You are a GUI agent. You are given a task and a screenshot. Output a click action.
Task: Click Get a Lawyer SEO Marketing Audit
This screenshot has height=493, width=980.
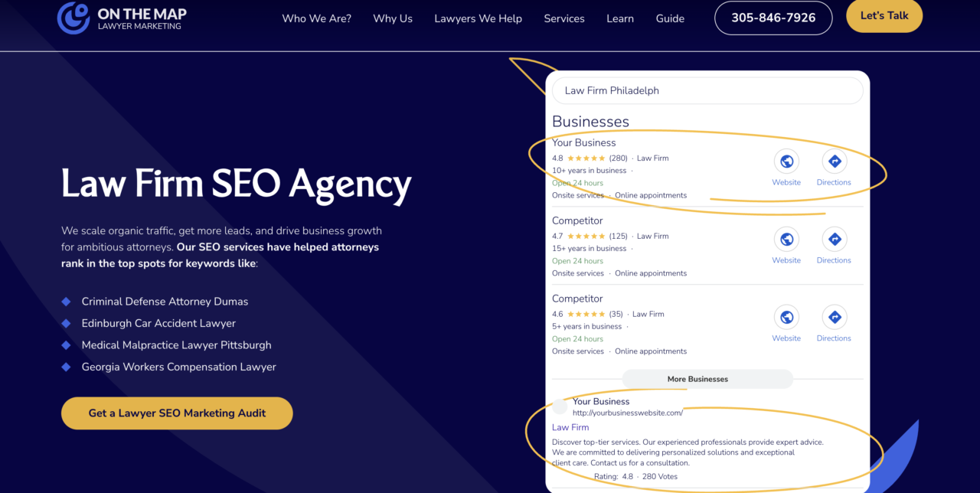(x=177, y=413)
